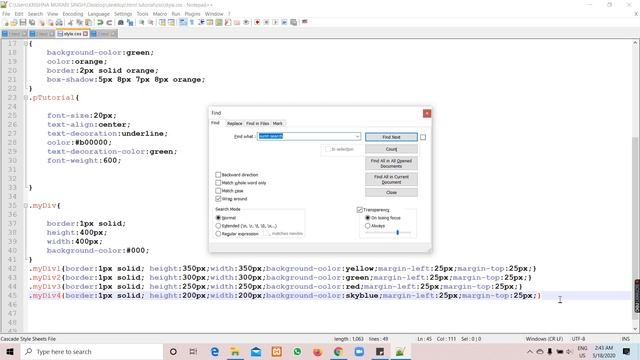This screenshot has width=640, height=360.
Task: Click the Save recorded macro icon
Action: pos(293,22)
